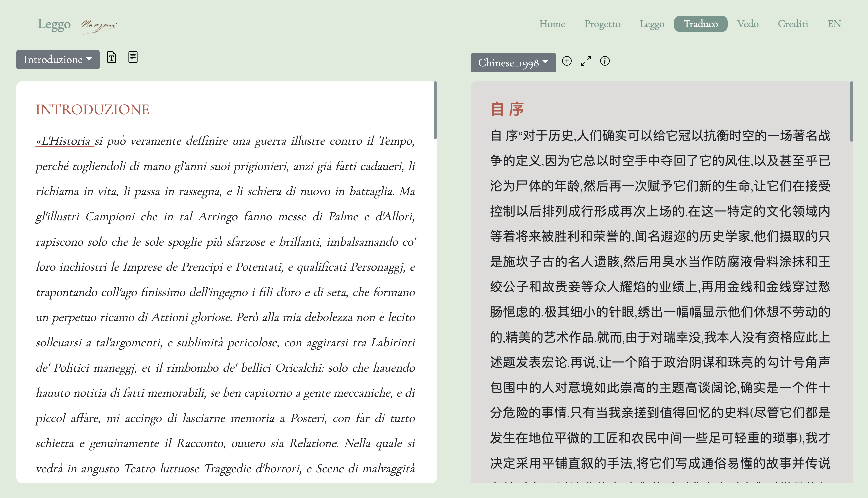Switch language to EN

coord(834,24)
